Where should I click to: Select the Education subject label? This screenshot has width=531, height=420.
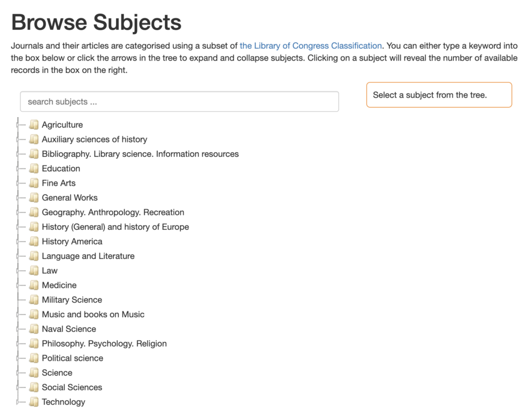61,168
